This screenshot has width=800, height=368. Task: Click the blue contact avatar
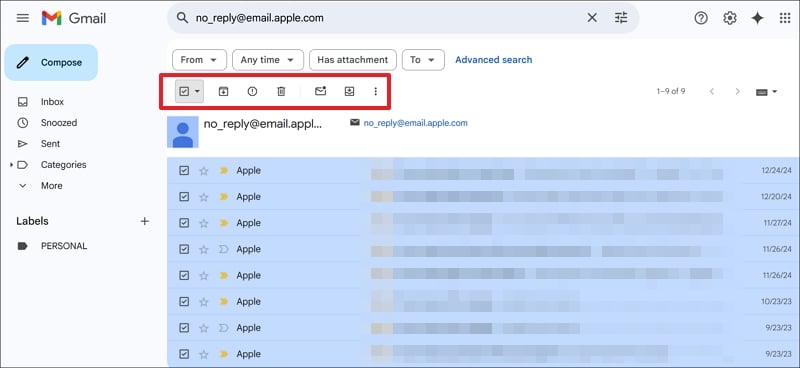point(183,132)
